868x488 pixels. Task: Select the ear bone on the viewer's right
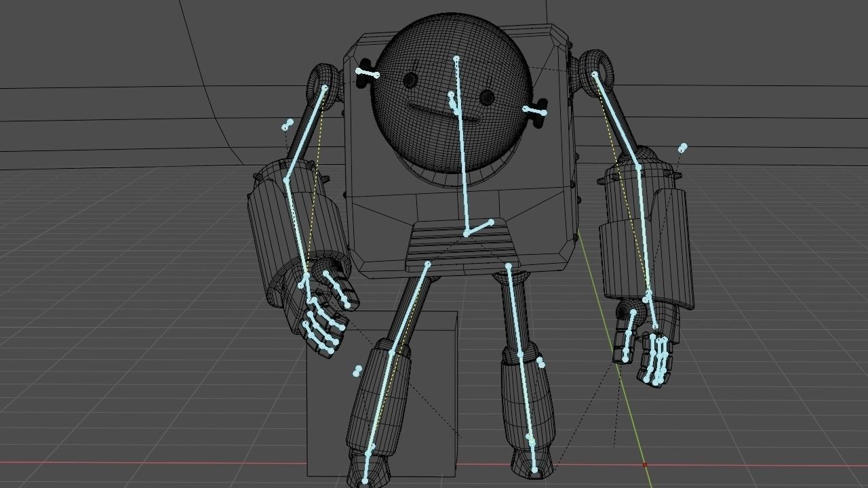[534, 110]
